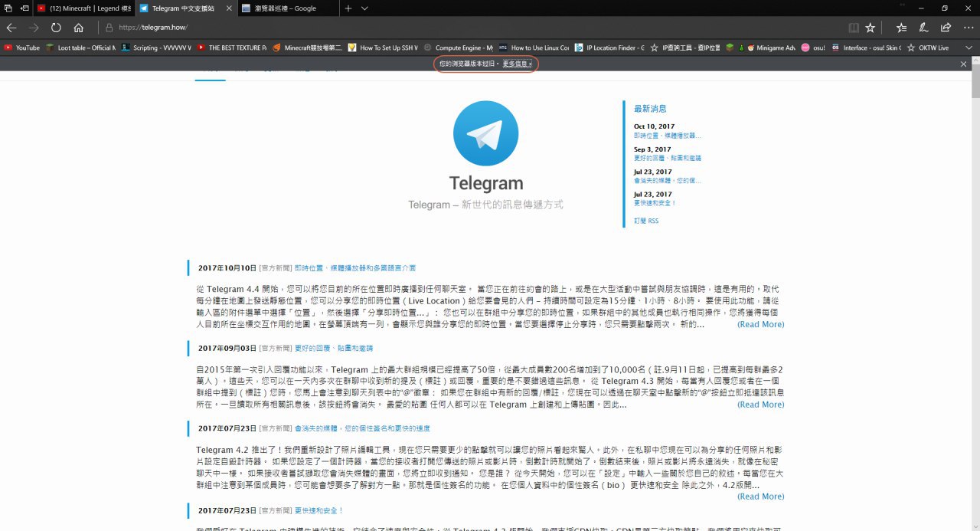This screenshot has width=980, height=531.
Task: Open the YouTube favorites bar bookmark
Action: pyautogui.click(x=22, y=48)
